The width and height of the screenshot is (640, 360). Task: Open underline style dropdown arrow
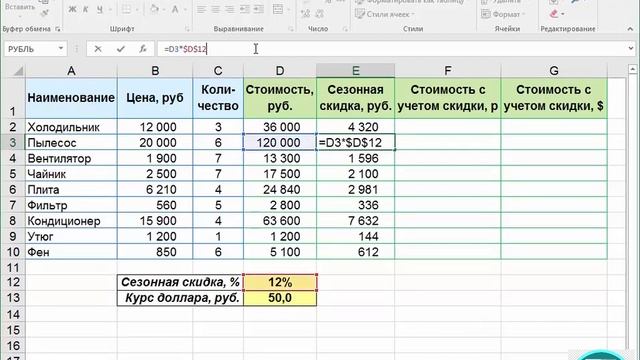tap(109, 9)
